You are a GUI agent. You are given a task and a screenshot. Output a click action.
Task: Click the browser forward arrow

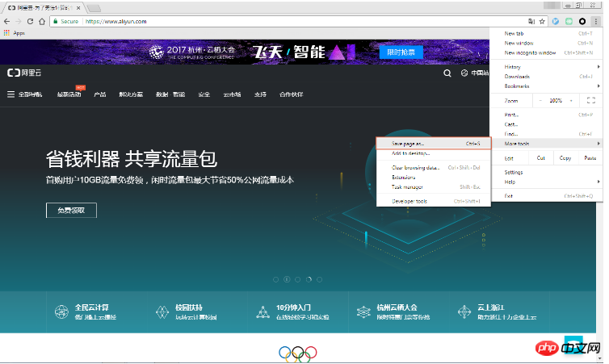19,21
